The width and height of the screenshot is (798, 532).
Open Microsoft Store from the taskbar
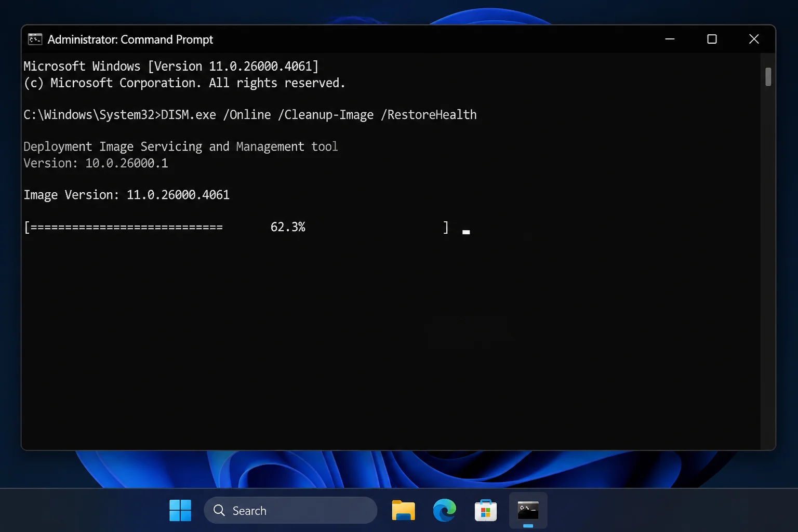pos(486,510)
